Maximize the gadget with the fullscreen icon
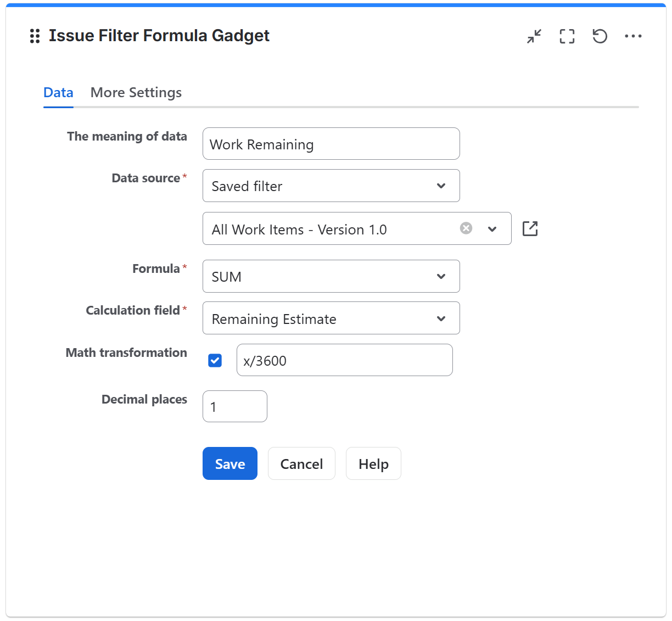The height and width of the screenshot is (621, 672). click(567, 36)
